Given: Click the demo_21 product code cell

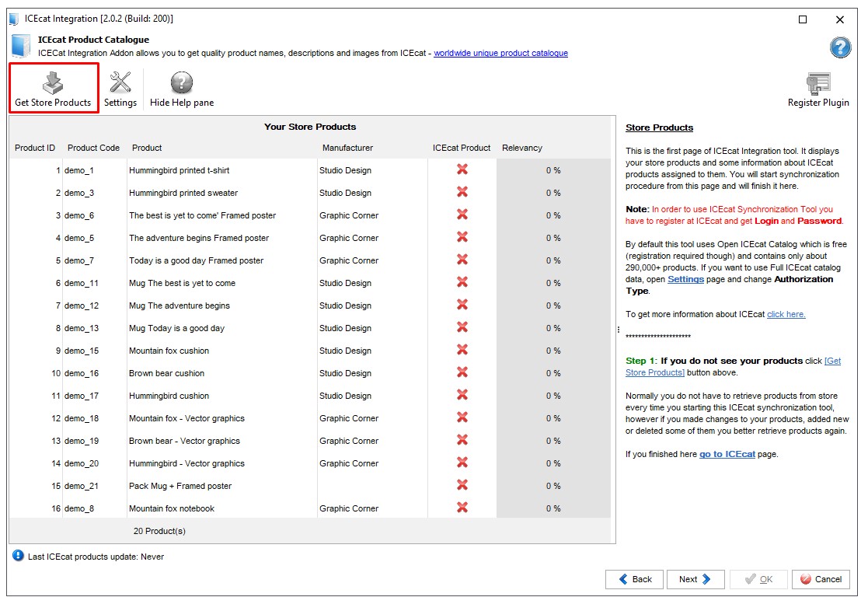Looking at the screenshot, I should [x=82, y=486].
